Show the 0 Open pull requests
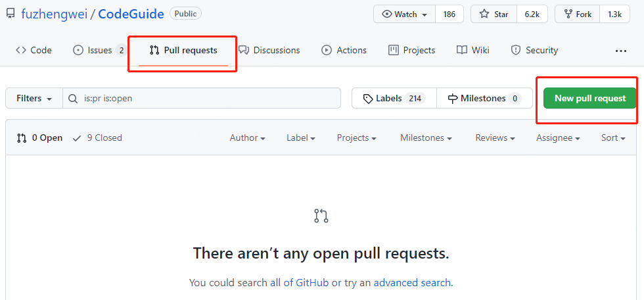Viewport: 644px width, 300px height. tap(39, 138)
